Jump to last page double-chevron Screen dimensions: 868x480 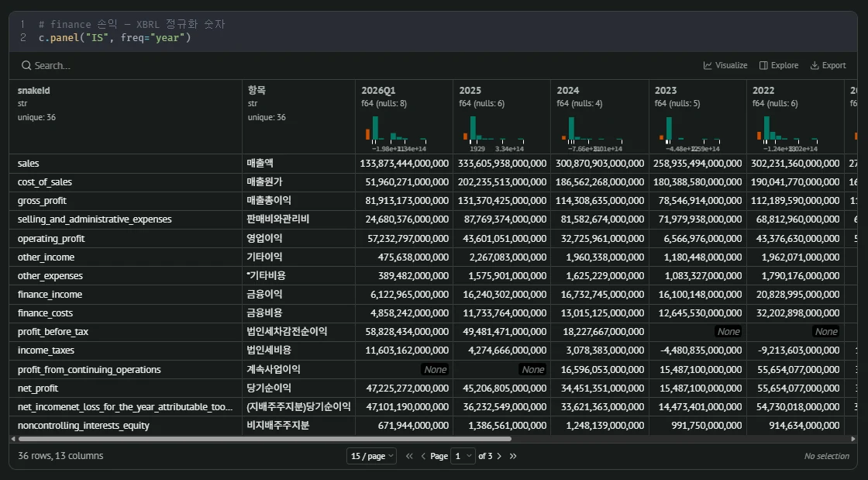(x=513, y=456)
